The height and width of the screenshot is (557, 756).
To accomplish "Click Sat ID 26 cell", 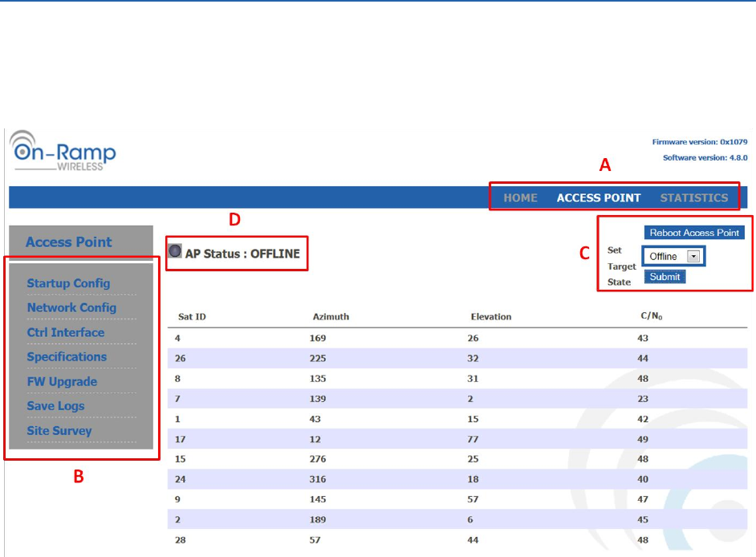I will (x=181, y=358).
